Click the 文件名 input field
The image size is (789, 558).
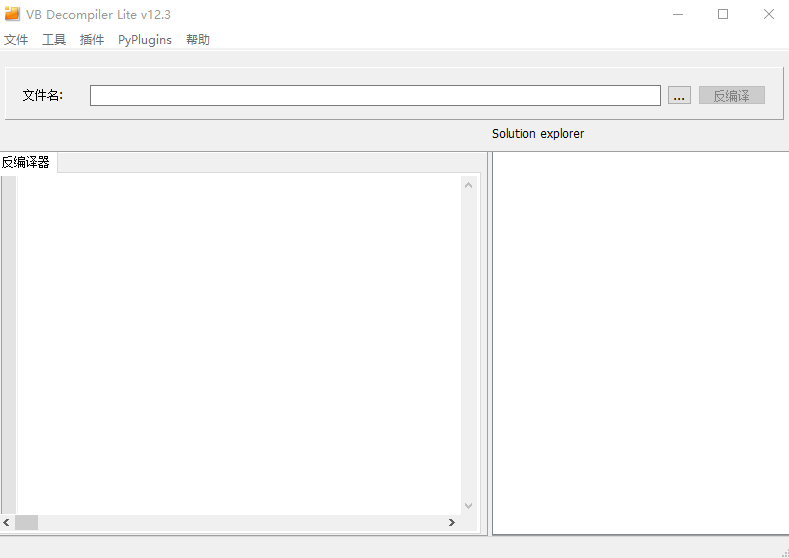(375, 96)
